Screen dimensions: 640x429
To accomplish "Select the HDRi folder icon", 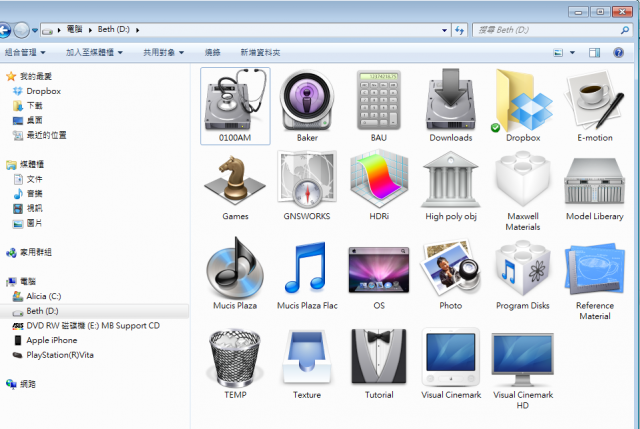I will click(379, 180).
